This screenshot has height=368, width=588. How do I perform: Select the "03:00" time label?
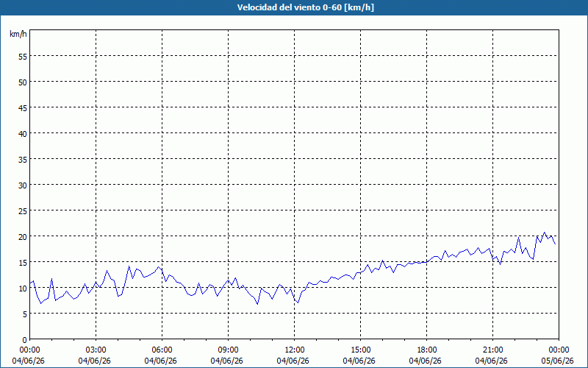(96, 350)
